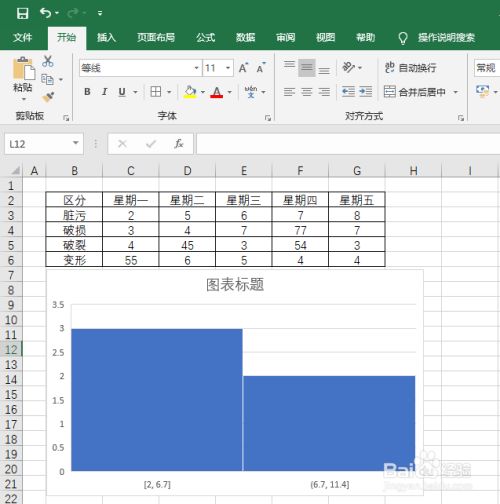This screenshot has height=504, width=500.
Task: Click the Undo arrow icon
Action: (x=46, y=13)
